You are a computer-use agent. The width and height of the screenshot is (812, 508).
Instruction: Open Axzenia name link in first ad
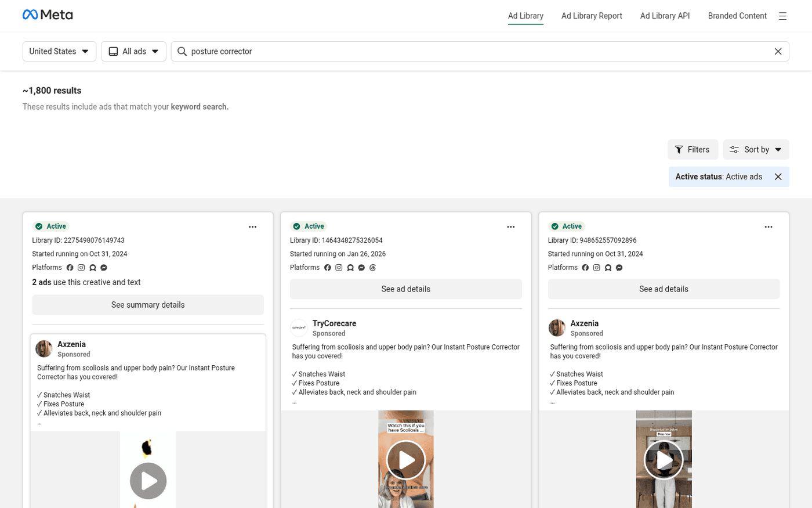pos(71,344)
